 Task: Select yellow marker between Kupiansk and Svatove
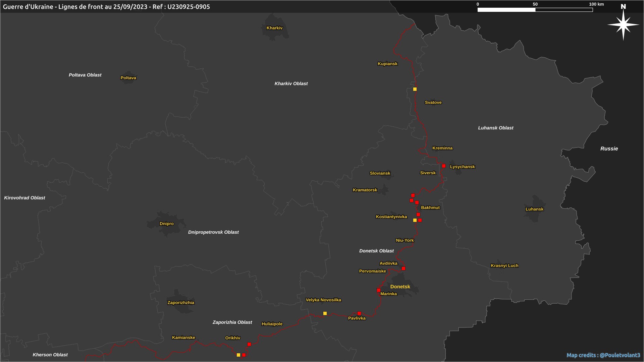point(415,89)
